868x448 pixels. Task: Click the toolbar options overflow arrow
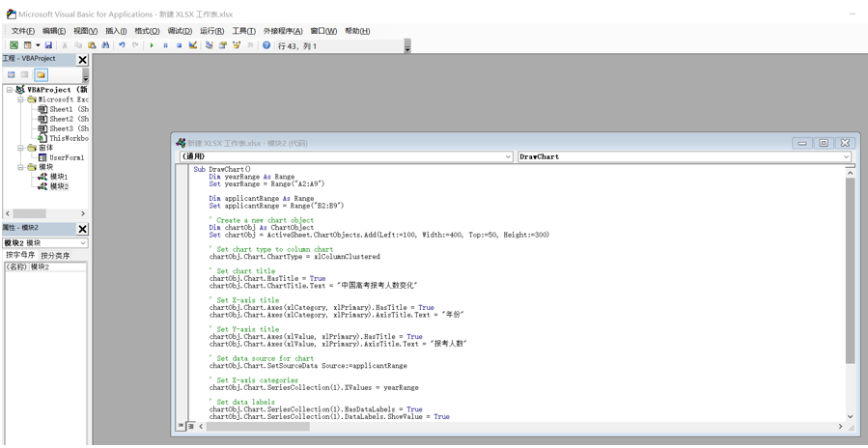coord(407,46)
